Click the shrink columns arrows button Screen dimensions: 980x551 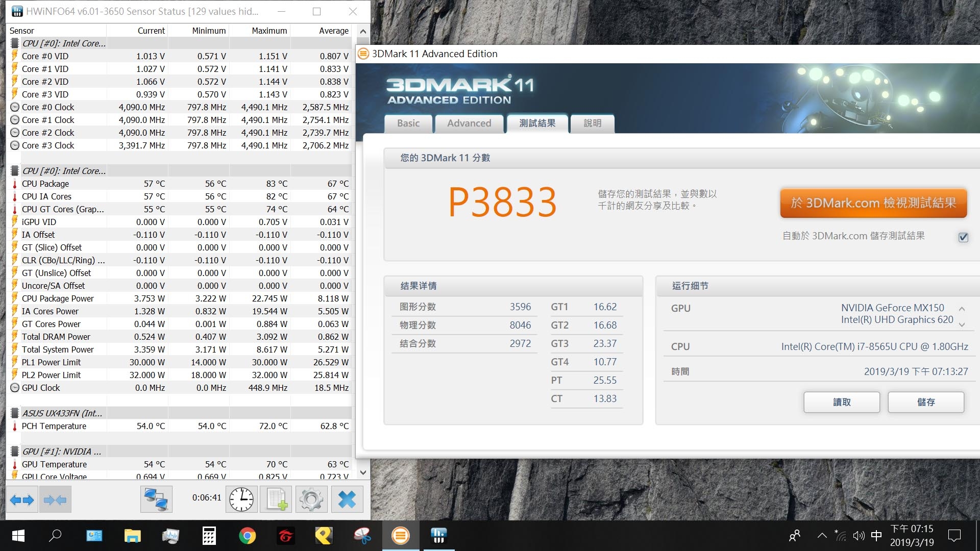click(x=55, y=499)
